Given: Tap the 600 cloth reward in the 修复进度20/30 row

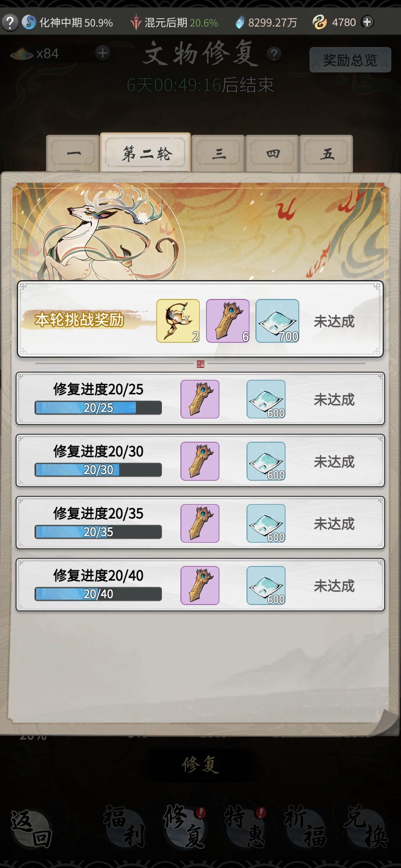Looking at the screenshot, I should click(x=266, y=461).
